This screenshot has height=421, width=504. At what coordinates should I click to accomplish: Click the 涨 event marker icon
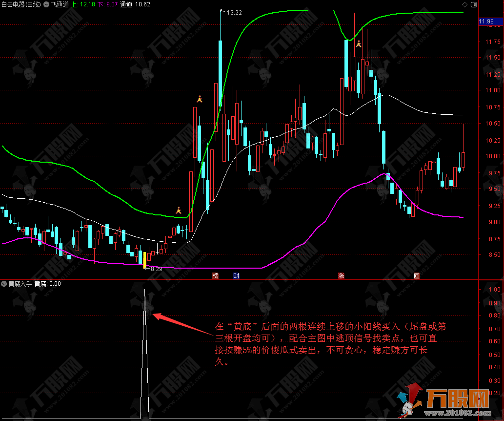pos(341,276)
